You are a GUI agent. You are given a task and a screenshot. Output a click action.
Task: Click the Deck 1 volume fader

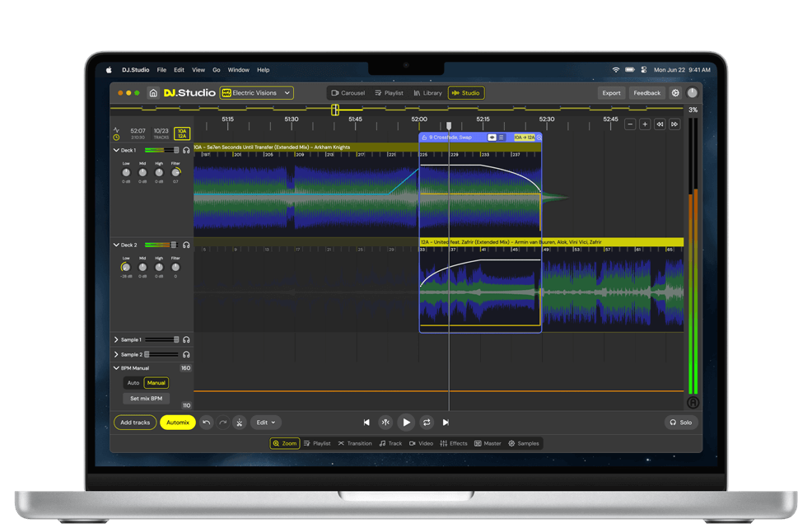[175, 151]
